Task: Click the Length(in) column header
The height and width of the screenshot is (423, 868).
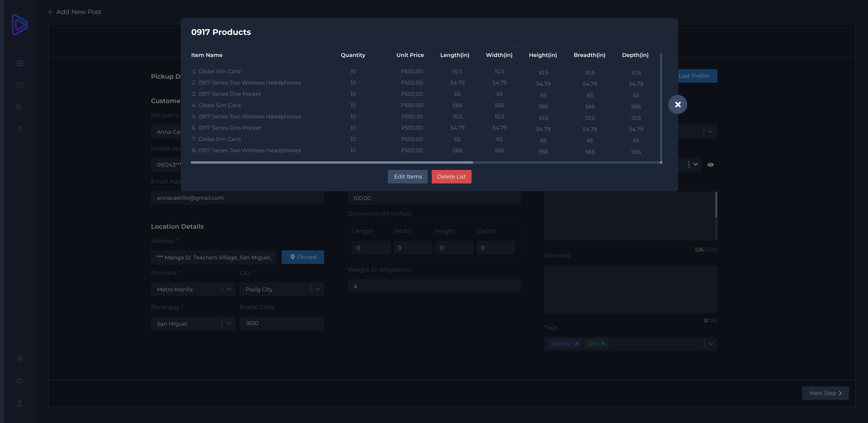Action: [455, 55]
